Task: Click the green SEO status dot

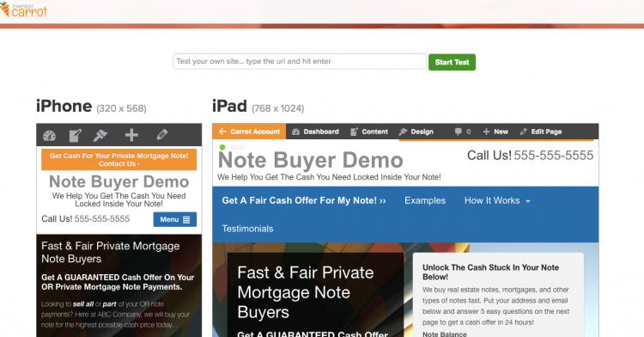Action: (x=222, y=147)
